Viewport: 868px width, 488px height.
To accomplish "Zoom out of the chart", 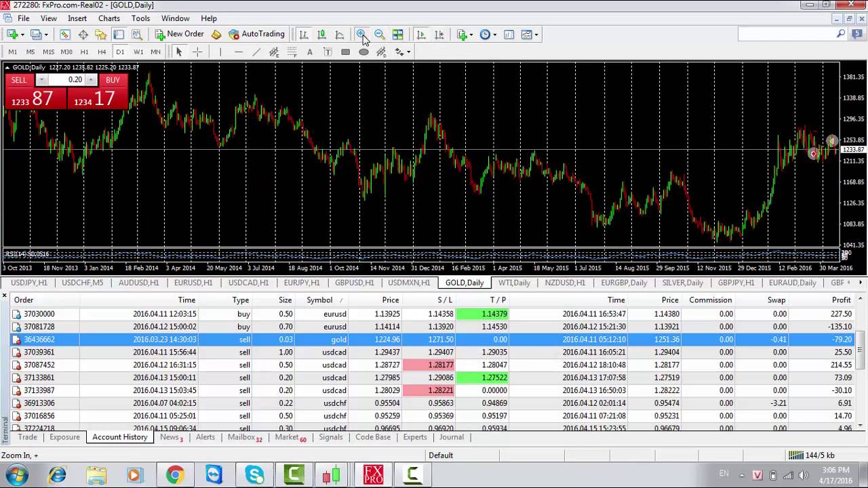I will [x=380, y=35].
